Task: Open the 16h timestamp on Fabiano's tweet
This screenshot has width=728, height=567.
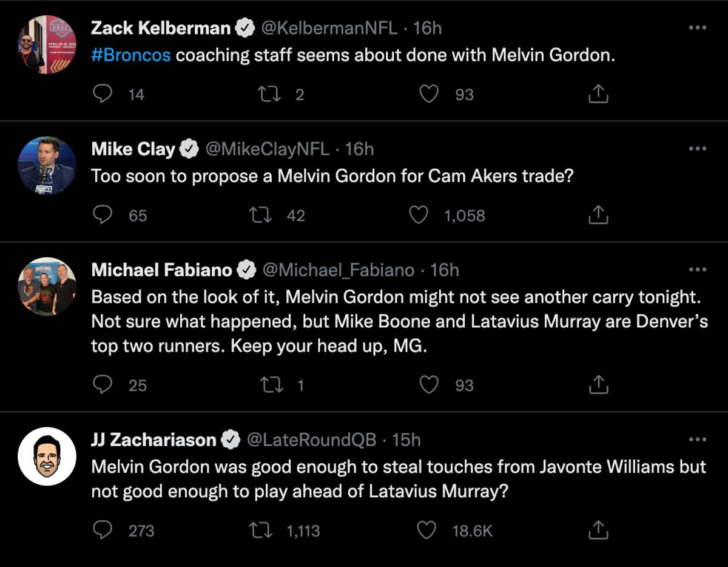Action: (x=444, y=270)
